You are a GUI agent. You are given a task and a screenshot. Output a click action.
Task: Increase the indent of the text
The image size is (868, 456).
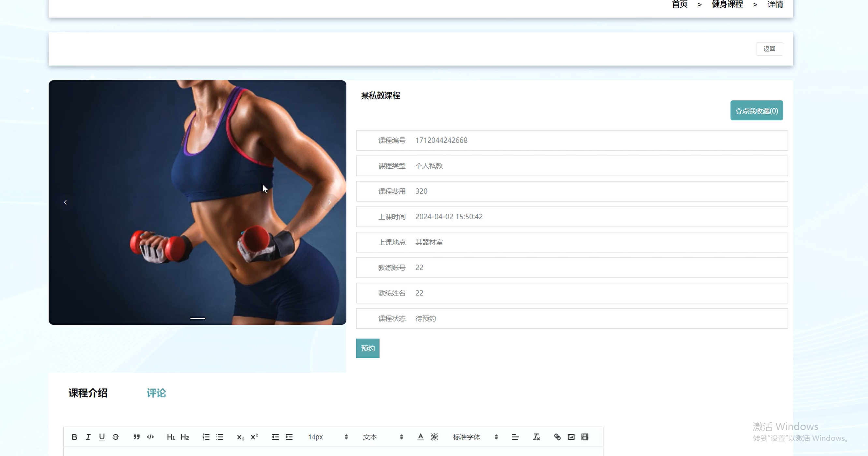289,437
